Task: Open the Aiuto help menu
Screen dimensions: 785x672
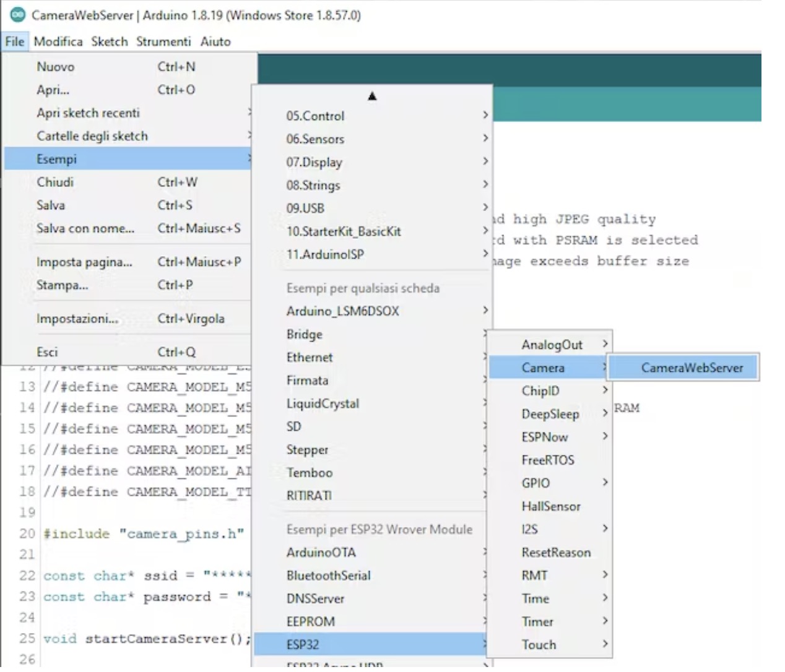Action: click(x=215, y=41)
